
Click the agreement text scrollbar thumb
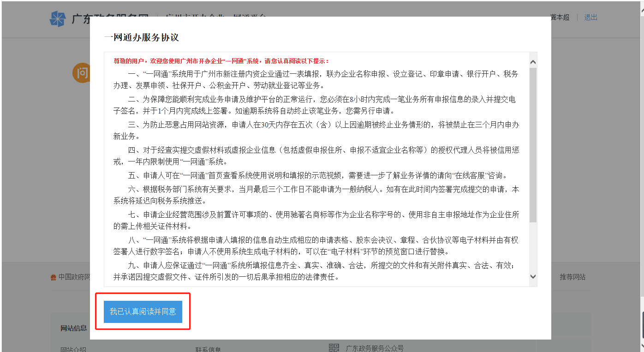tap(533, 145)
